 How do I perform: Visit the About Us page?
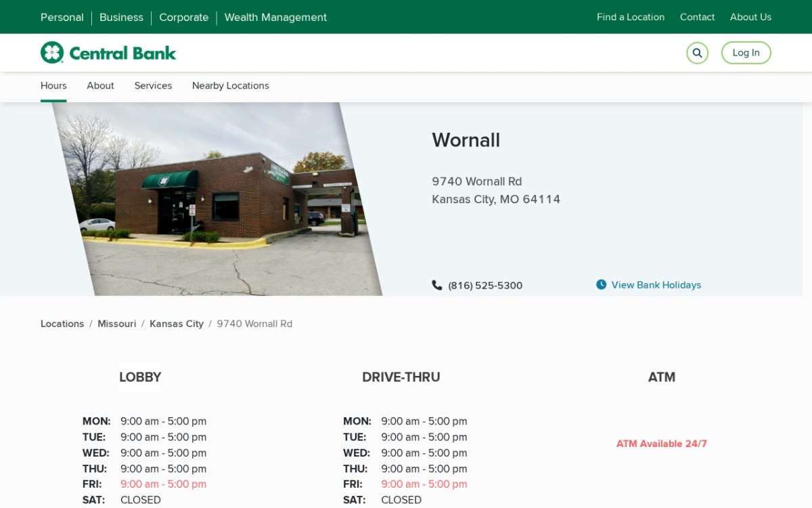[750, 17]
